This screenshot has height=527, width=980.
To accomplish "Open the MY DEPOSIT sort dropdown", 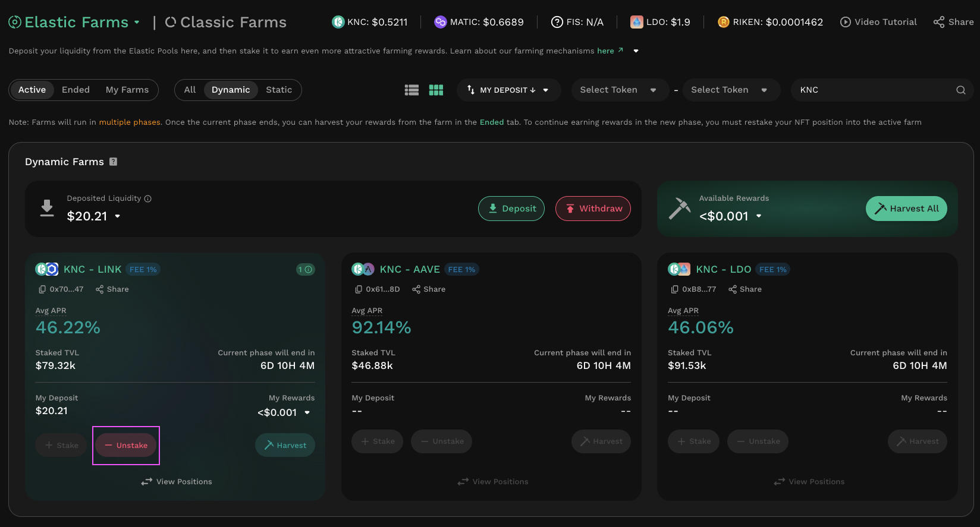I will click(508, 90).
